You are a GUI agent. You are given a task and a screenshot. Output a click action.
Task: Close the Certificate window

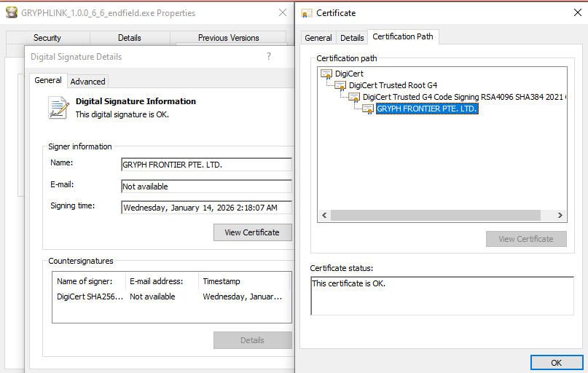tap(578, 12)
